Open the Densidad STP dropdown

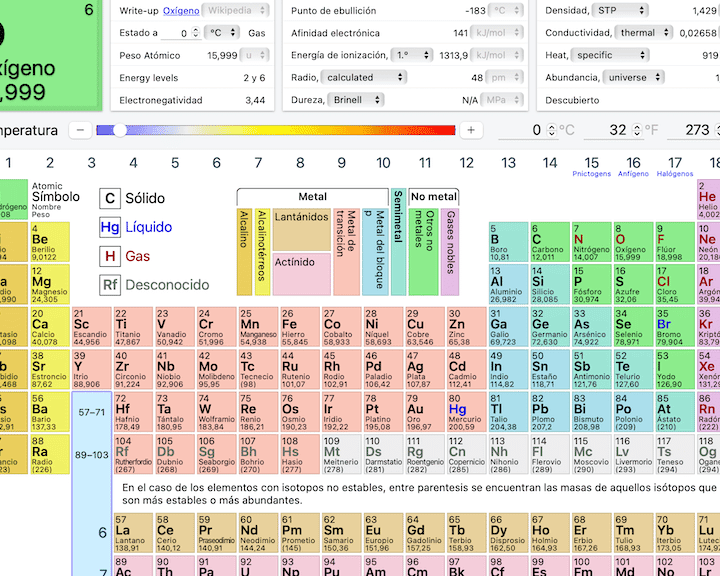click(x=620, y=10)
